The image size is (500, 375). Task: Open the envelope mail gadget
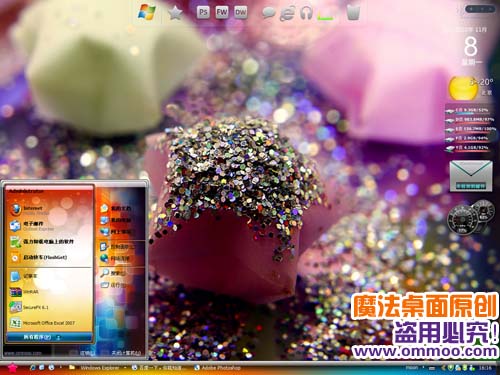point(471,176)
